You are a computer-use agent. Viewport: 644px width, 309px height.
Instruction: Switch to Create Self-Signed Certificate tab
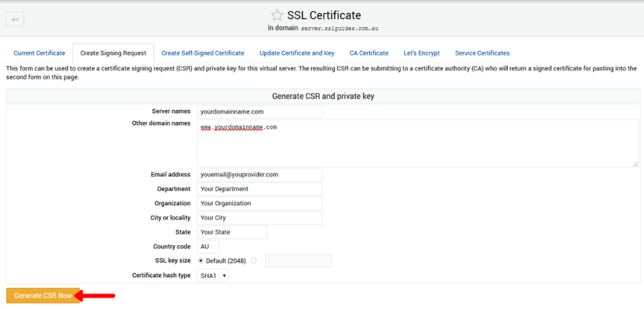click(203, 53)
